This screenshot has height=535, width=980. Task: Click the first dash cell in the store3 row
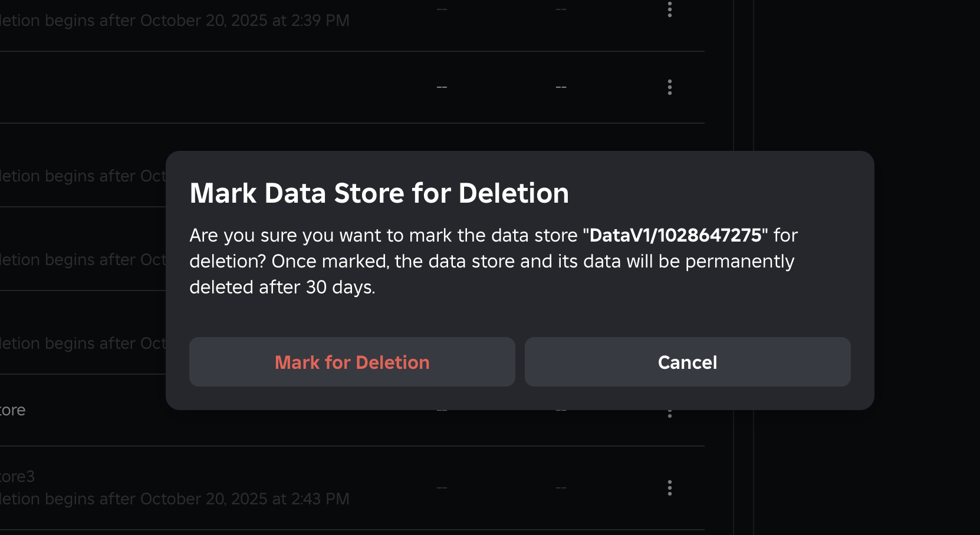tap(442, 488)
